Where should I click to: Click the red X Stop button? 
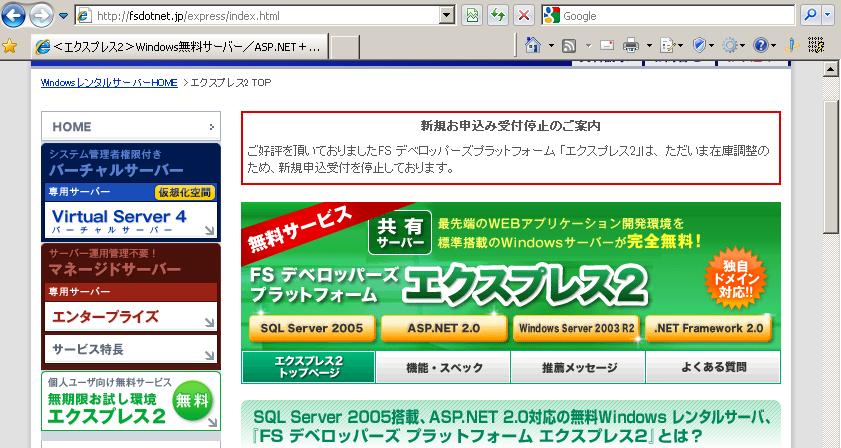(x=524, y=16)
